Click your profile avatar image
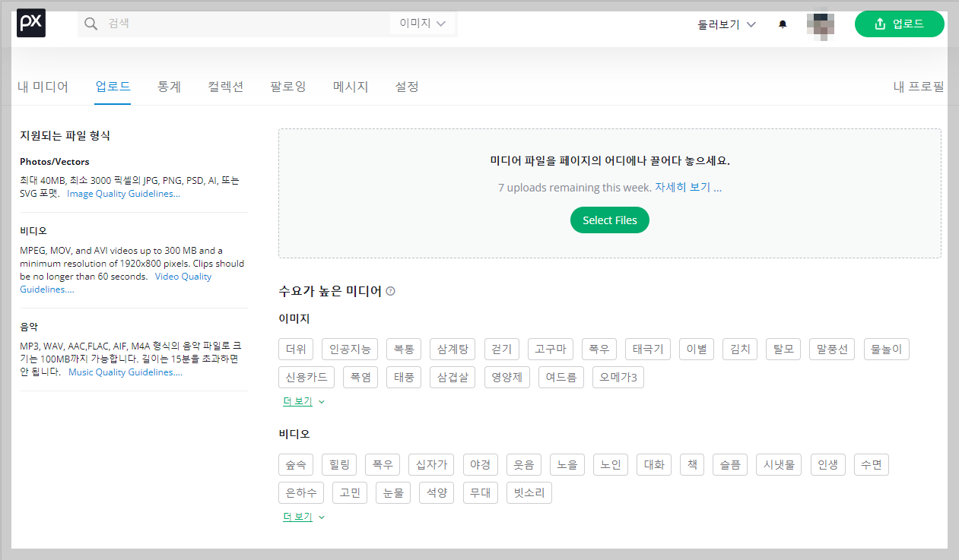Image resolution: width=959 pixels, height=560 pixels. tap(820, 24)
